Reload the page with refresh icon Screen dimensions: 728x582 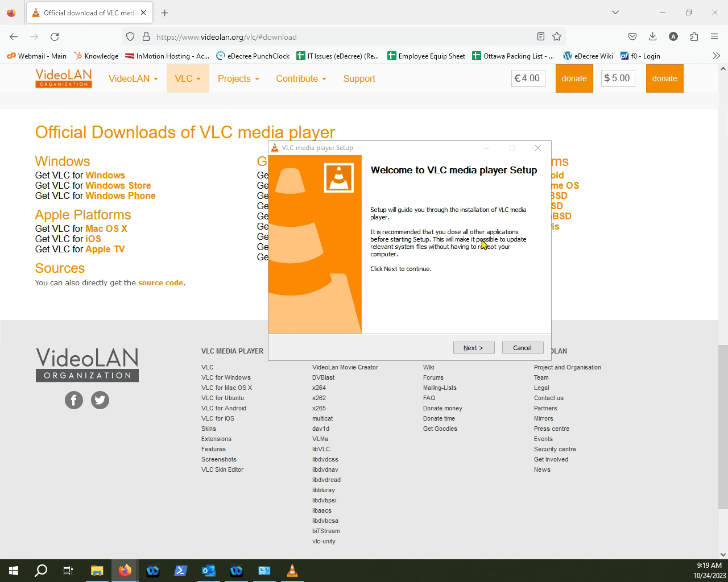click(55, 37)
